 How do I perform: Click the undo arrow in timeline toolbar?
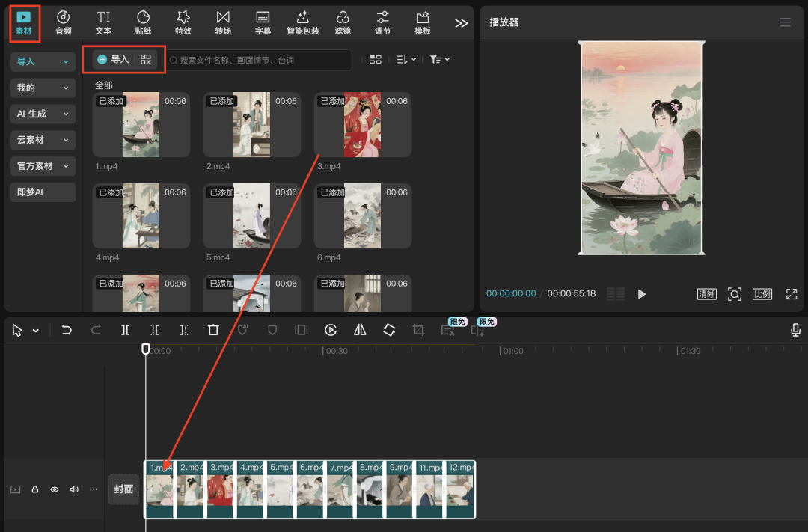click(x=67, y=330)
